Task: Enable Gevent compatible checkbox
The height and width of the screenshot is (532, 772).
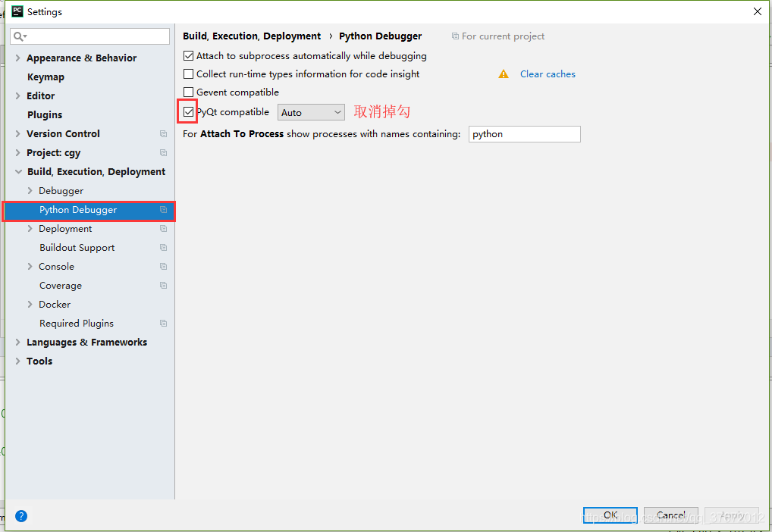Action: [189, 92]
